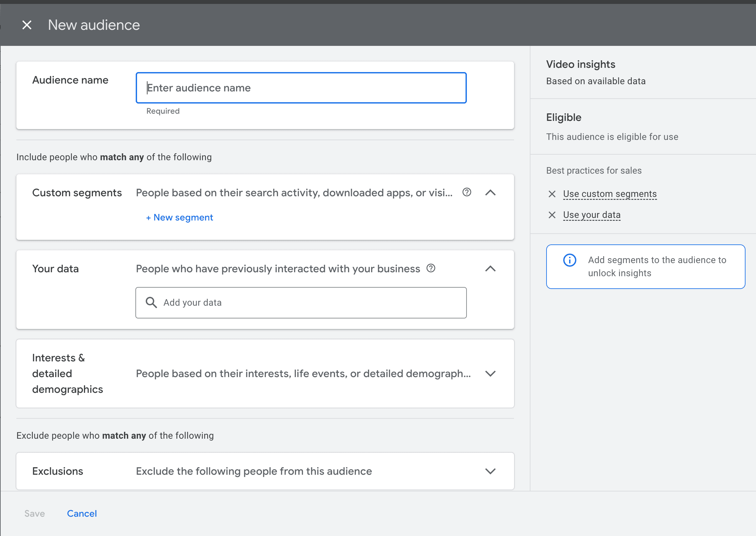Click the Save button
Image resolution: width=756 pixels, height=536 pixels.
(x=35, y=513)
